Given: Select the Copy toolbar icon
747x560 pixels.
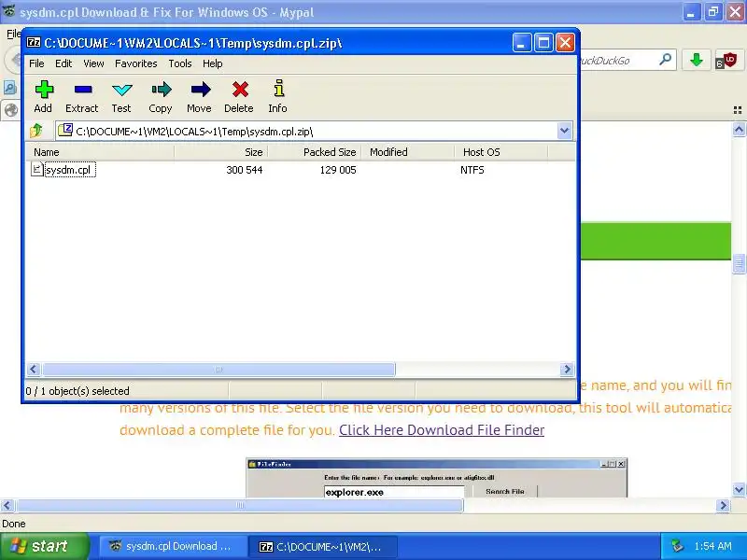Looking at the screenshot, I should pyautogui.click(x=161, y=97).
